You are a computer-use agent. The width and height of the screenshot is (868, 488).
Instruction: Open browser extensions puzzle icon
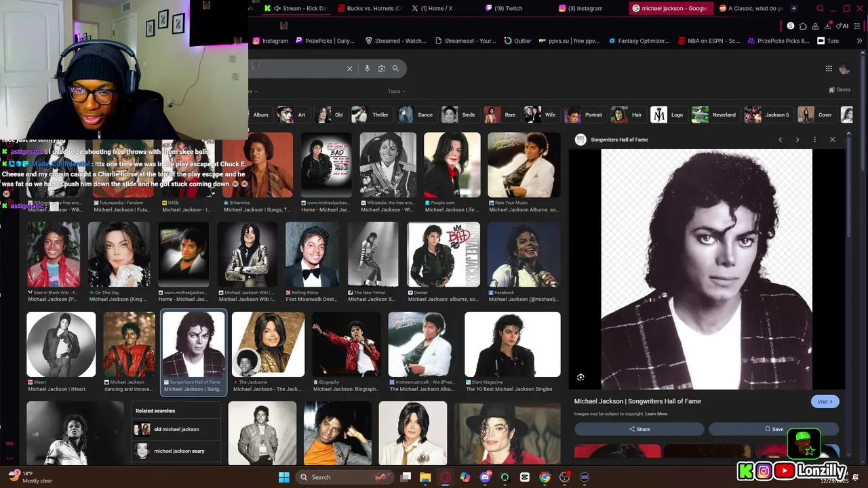coord(803,26)
